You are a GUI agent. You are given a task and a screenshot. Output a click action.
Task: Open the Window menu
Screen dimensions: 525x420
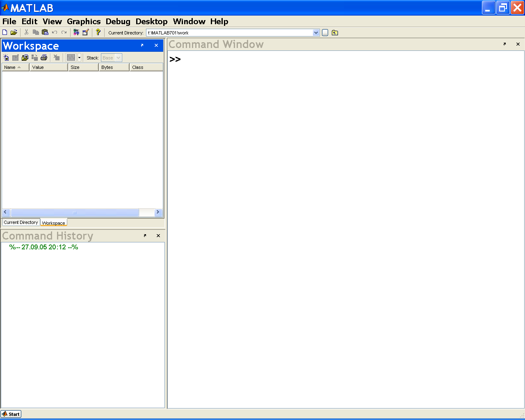tap(189, 22)
